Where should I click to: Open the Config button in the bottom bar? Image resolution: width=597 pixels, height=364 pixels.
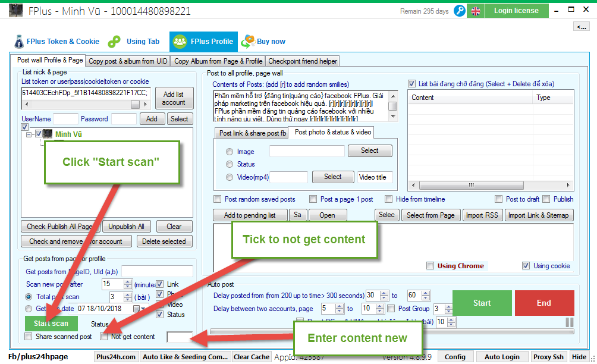click(x=455, y=357)
